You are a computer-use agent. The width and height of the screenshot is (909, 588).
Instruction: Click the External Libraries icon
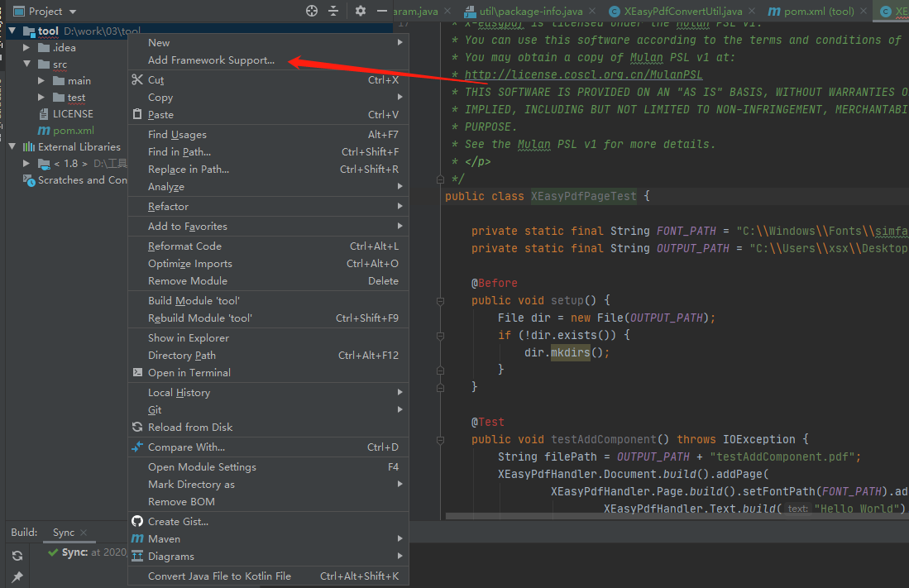click(x=28, y=146)
